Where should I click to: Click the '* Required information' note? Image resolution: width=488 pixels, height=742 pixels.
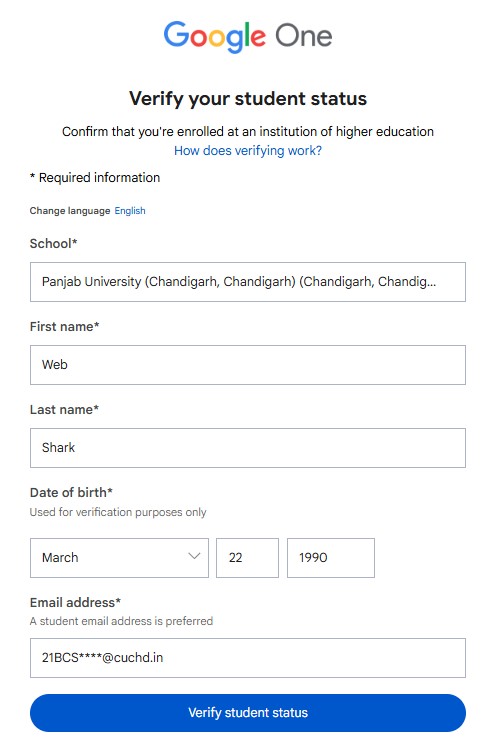tap(95, 177)
